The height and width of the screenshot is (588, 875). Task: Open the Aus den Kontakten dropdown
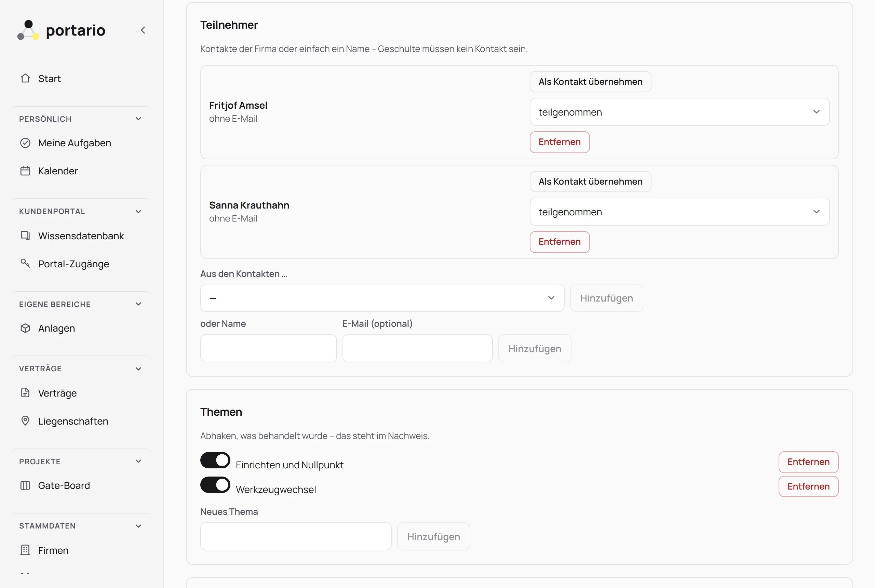[x=382, y=298]
